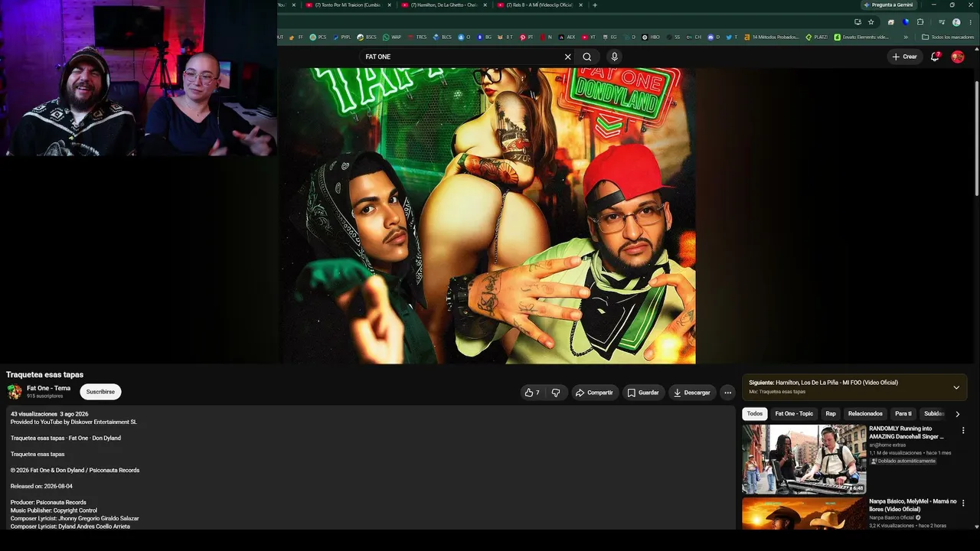Open more actions three-dot menu under video
The height and width of the screenshot is (551, 980).
point(727,393)
